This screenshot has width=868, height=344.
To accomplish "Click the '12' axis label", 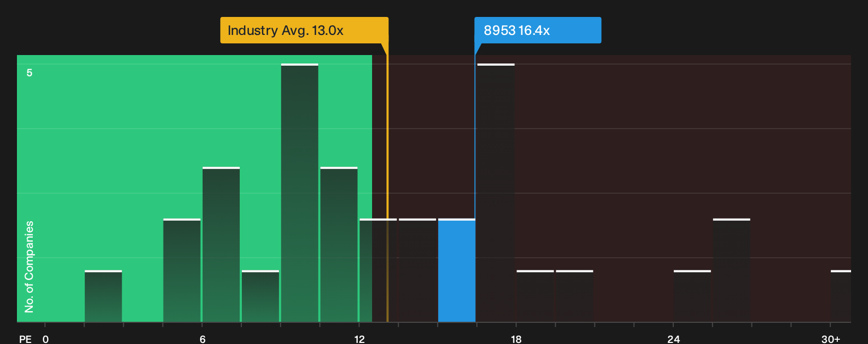I will 359,339.
